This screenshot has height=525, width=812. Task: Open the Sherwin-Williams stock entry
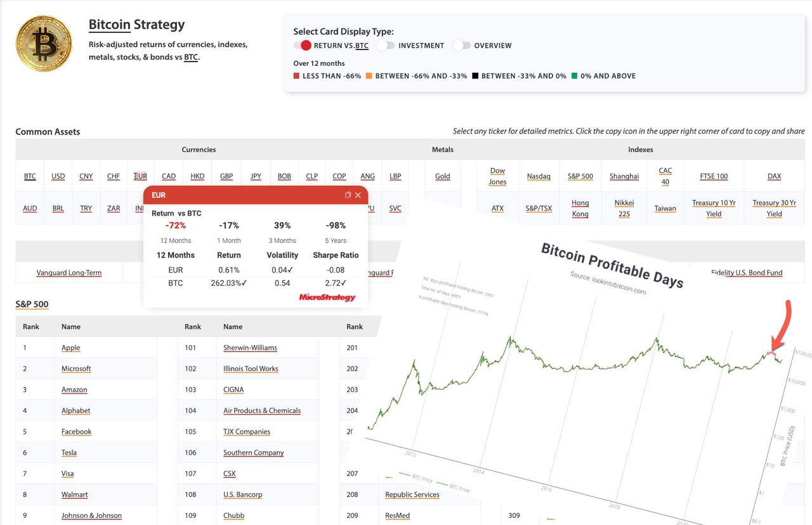250,347
